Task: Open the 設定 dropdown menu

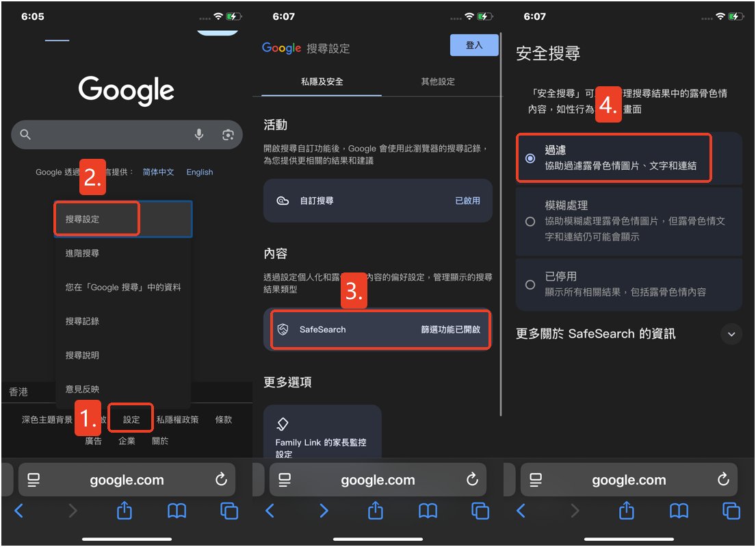Action: [130, 418]
